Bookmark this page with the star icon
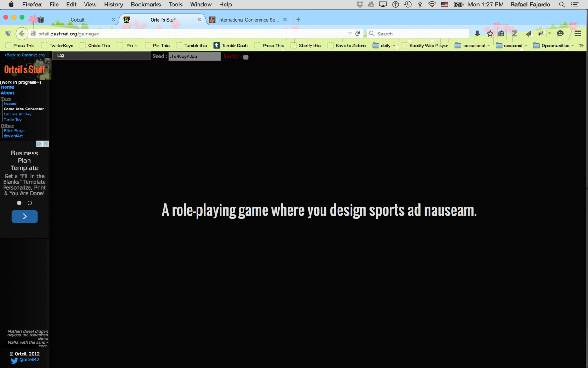 pyautogui.click(x=490, y=34)
